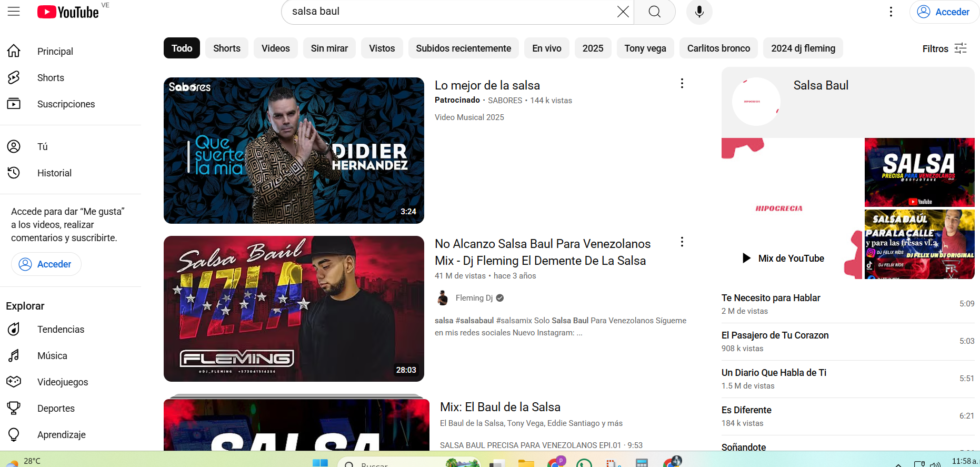Open Deportes in Explorar
980x467 pixels.
pyautogui.click(x=56, y=408)
